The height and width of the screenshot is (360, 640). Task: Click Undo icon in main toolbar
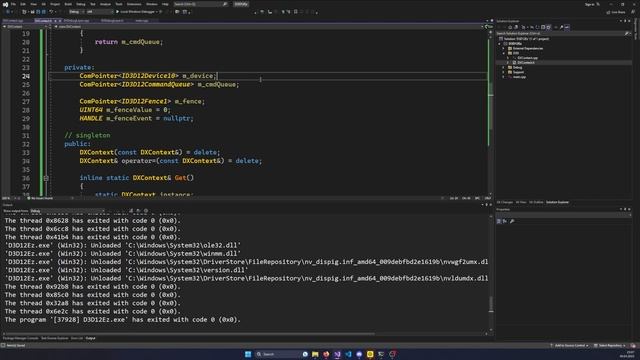[51, 12]
